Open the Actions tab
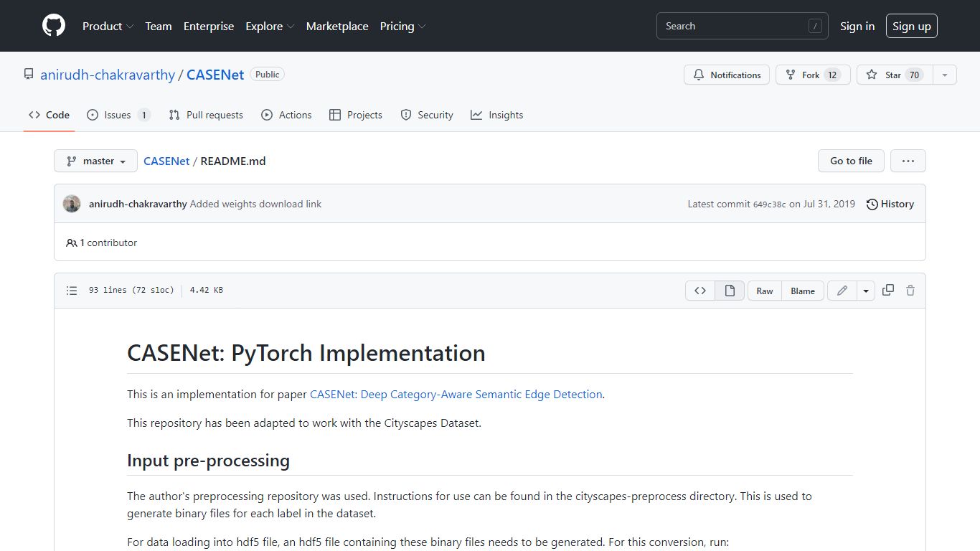Screen dimensions: 980x551 point(286,115)
